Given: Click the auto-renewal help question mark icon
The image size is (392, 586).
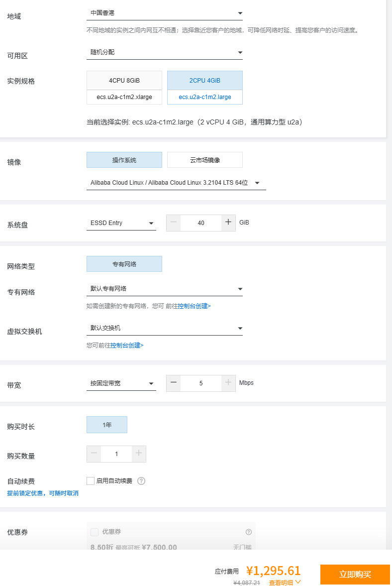Looking at the screenshot, I should [x=141, y=481].
